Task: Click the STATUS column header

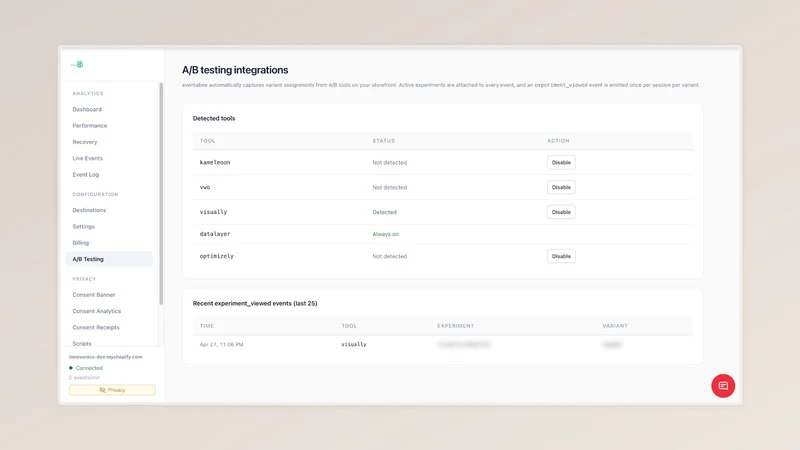Action: [383, 141]
